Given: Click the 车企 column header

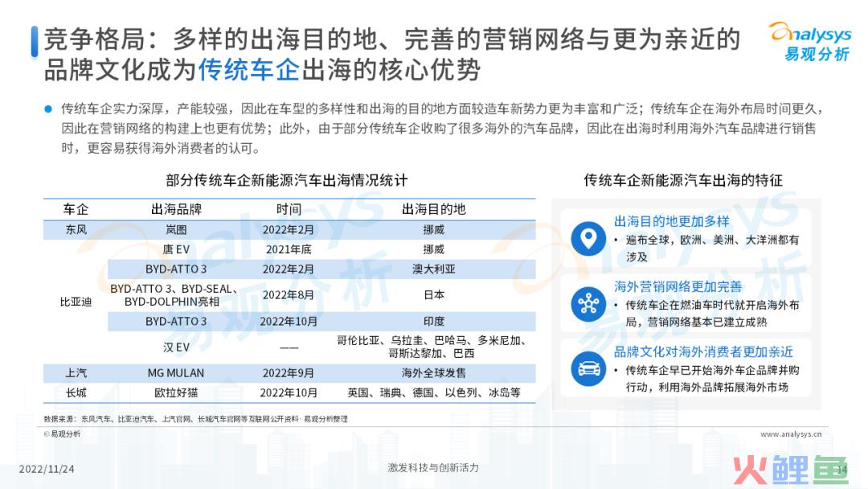Looking at the screenshot, I should 76,209.
